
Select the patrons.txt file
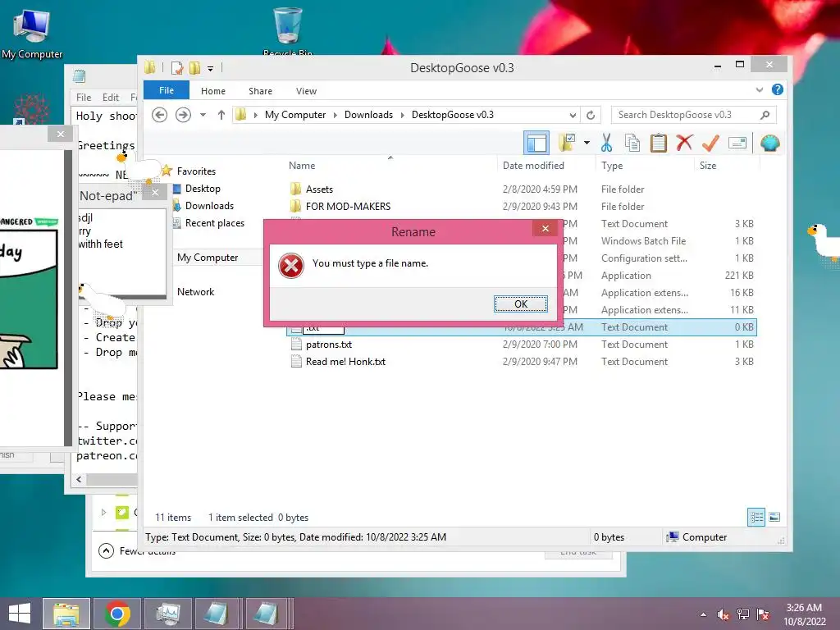(x=329, y=345)
